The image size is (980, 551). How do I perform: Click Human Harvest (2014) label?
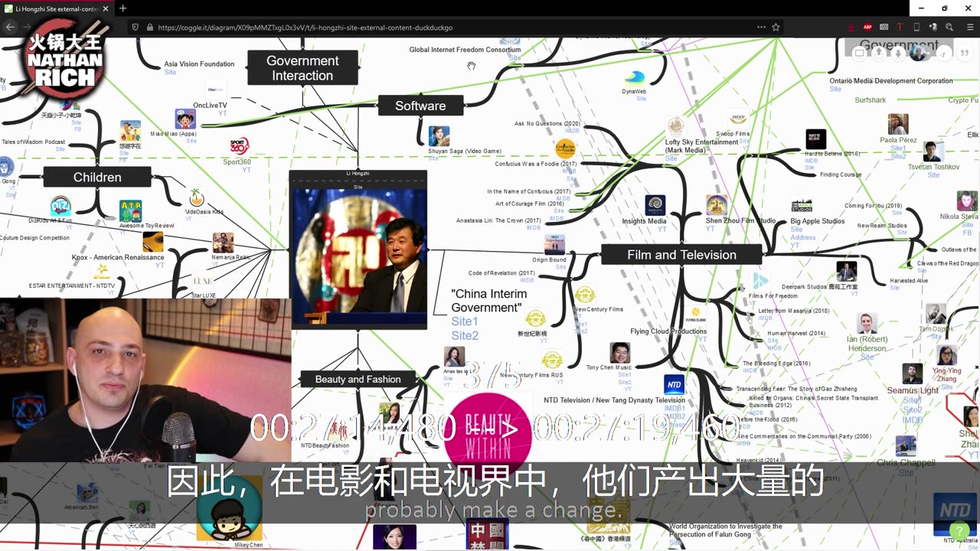coord(796,333)
